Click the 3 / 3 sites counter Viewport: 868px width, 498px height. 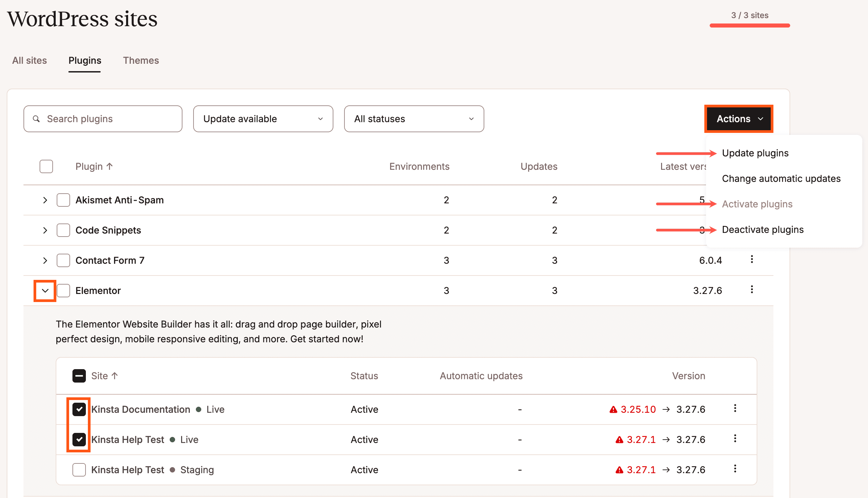pyautogui.click(x=749, y=15)
